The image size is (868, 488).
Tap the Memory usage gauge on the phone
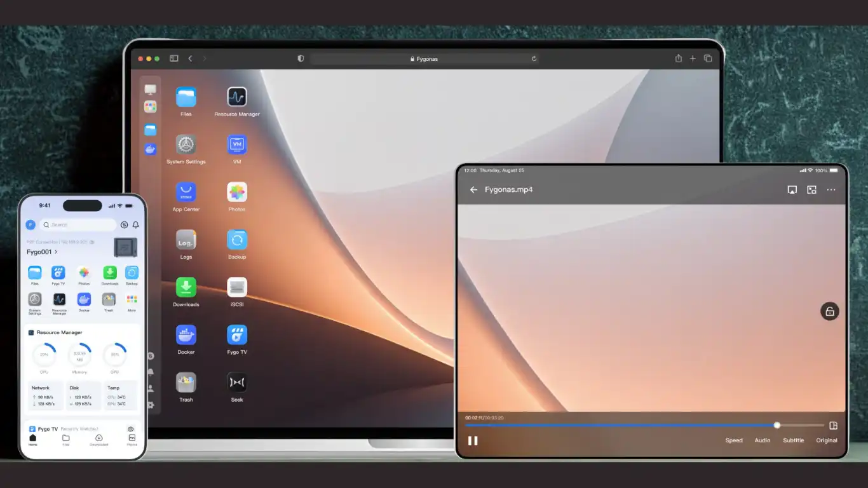(80, 355)
